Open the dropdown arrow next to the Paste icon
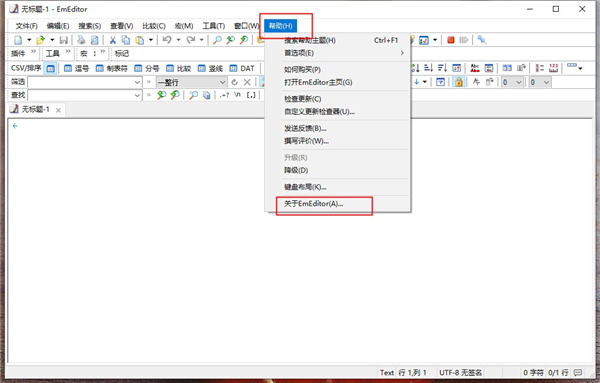600x383 pixels. point(151,40)
